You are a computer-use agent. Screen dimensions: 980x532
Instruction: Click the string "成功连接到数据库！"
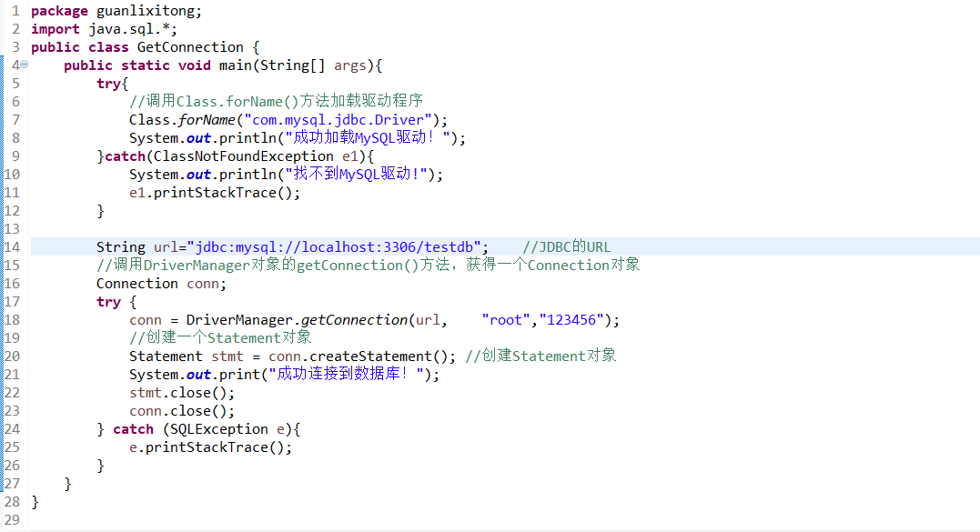click(x=347, y=375)
